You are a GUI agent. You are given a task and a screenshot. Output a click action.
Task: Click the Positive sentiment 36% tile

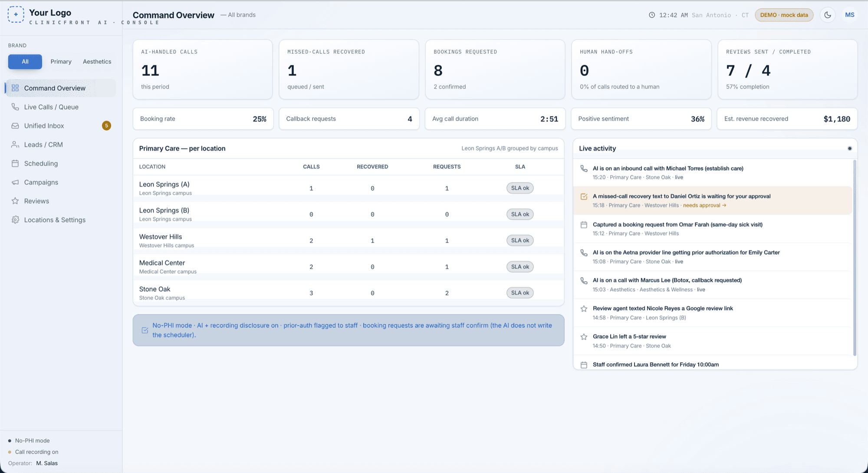point(641,119)
